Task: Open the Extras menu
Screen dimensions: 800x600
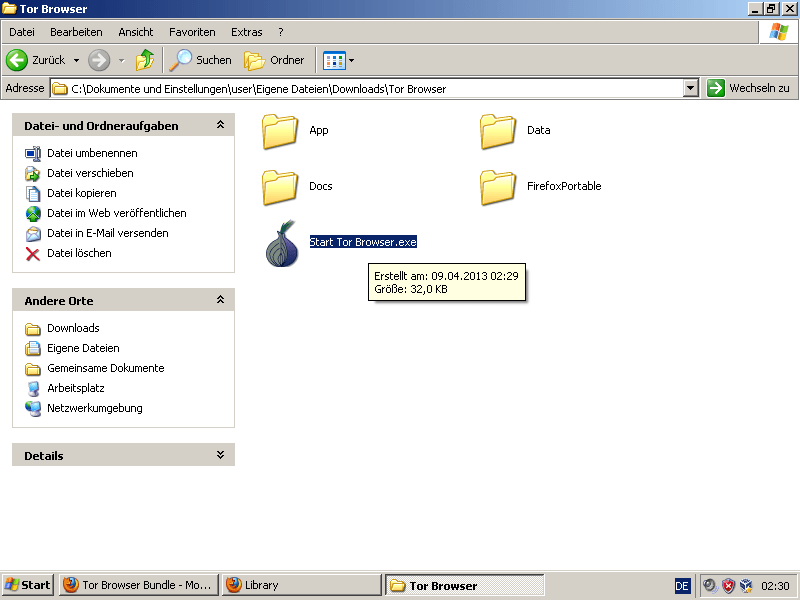Action: 246,32
